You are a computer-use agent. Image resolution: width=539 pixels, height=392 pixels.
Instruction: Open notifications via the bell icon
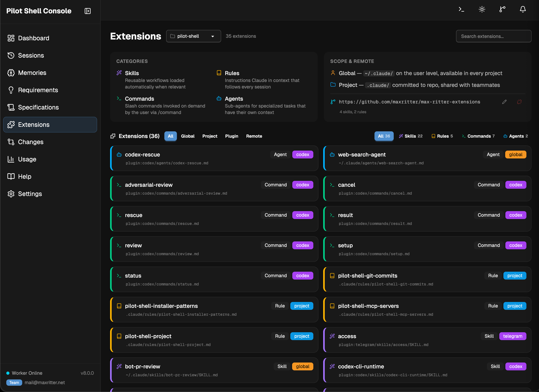(523, 9)
